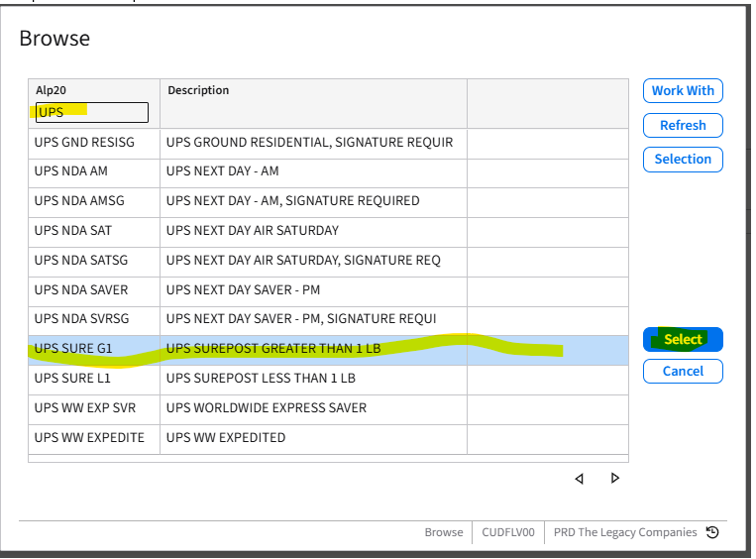This screenshot has height=559, width=756.
Task: Click UPS WORLDWIDE EXPRESS SAVER description
Action: [267, 408]
